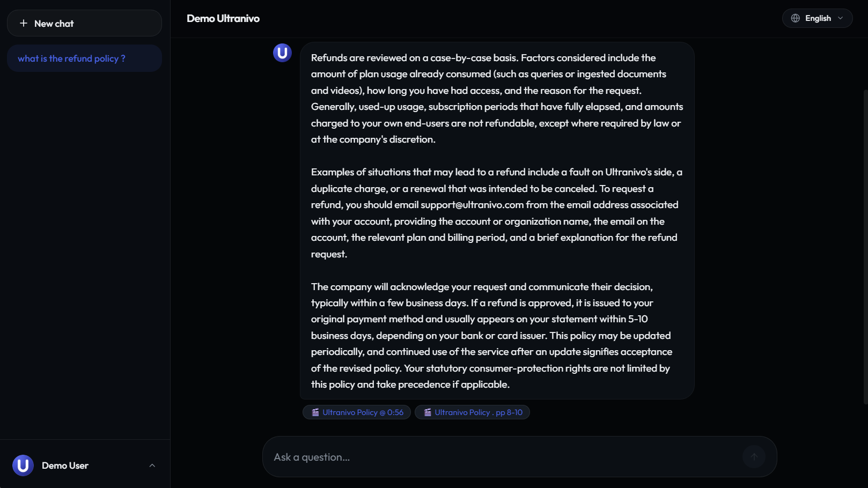Screen dimensions: 868x488
Task: Click the globe language icon
Action: point(796,18)
